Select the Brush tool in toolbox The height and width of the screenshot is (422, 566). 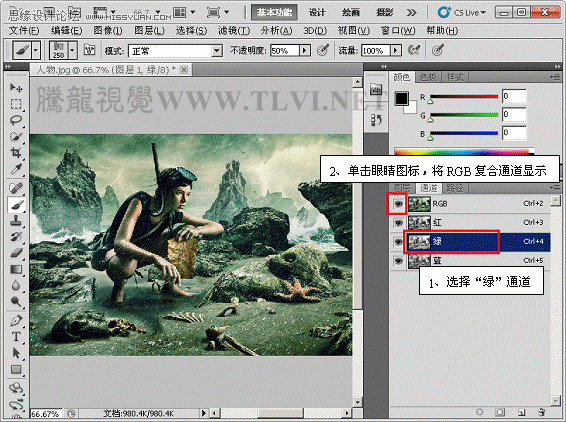[x=16, y=205]
